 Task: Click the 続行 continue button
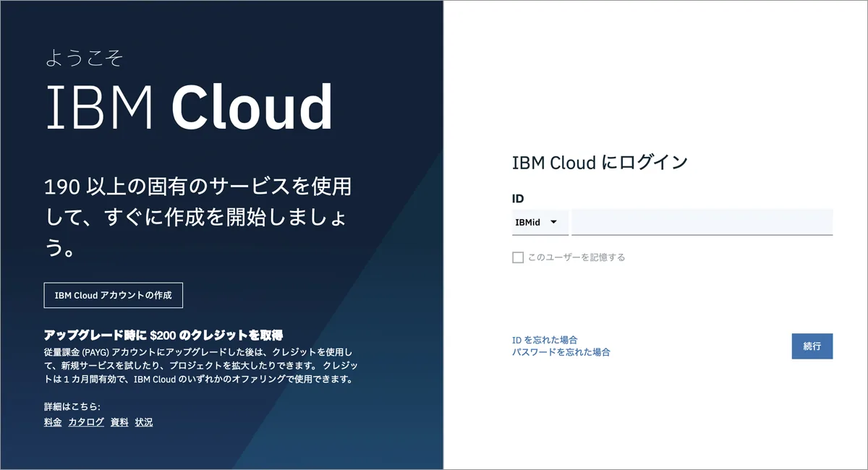[x=812, y=346]
